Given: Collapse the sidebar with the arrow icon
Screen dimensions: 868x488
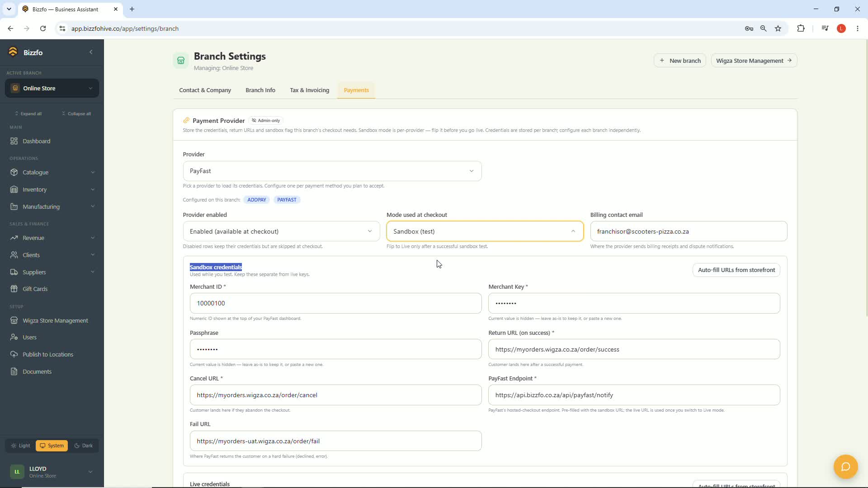Looking at the screenshot, I should coord(91,52).
